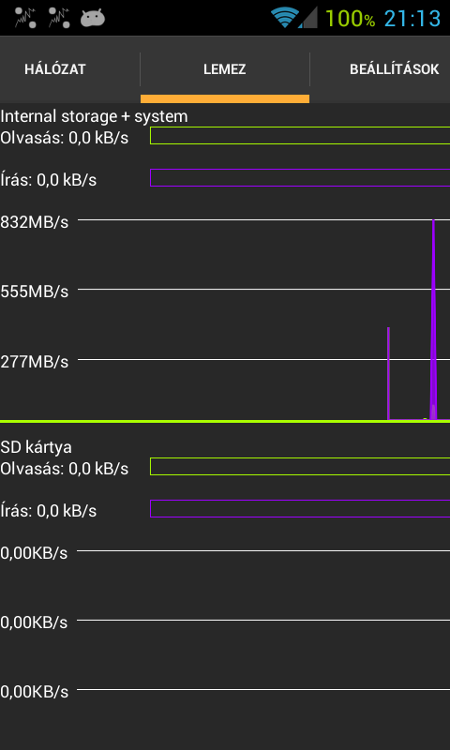Tap the first monitor notification icon

coord(26,18)
